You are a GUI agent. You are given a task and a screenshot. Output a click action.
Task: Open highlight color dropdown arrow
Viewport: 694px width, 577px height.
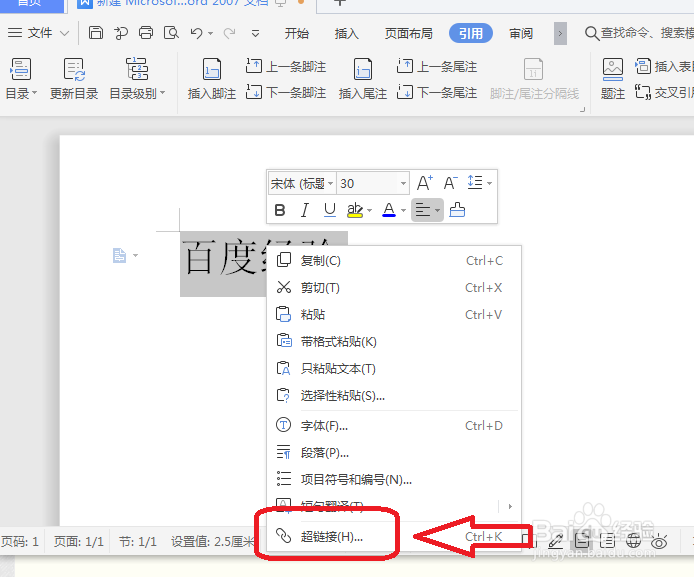coord(369,210)
